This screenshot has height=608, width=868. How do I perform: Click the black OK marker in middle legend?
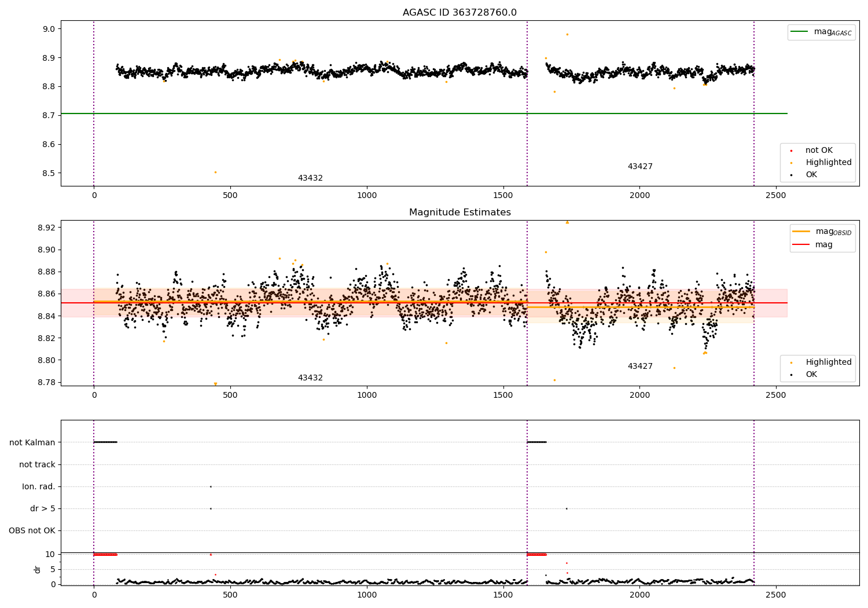[791, 375]
